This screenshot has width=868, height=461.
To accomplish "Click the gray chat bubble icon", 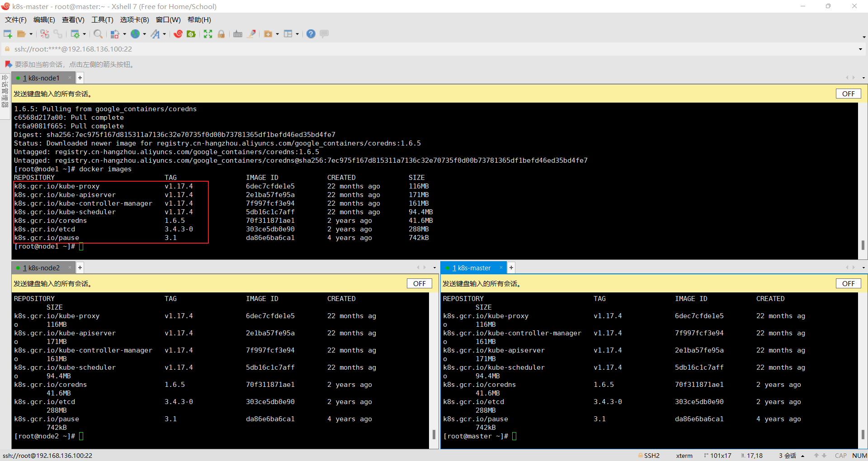I will tap(324, 34).
